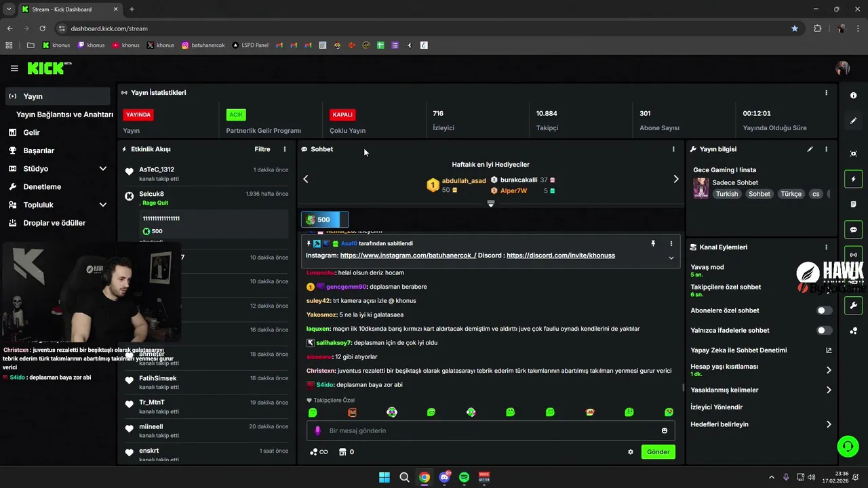The width and height of the screenshot is (868, 488).
Task: Collapse the gifters leaderboard handle
Action: tap(491, 203)
